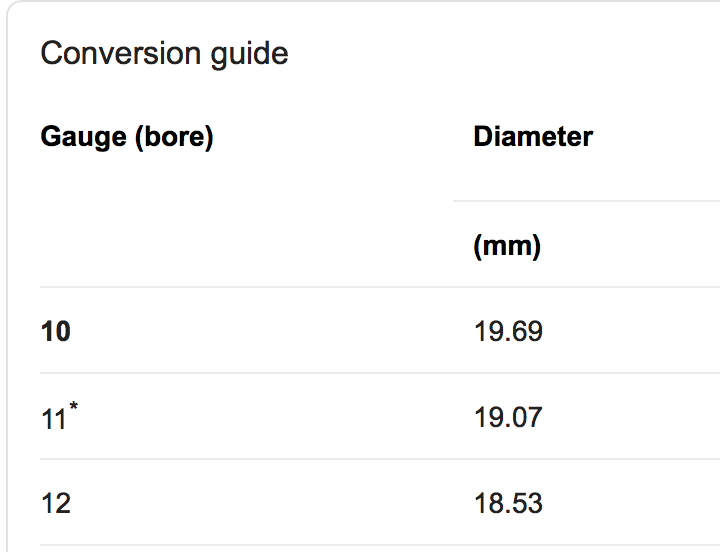Select the gauge 12 cell
This screenshot has height=552, width=720.
coord(56,503)
